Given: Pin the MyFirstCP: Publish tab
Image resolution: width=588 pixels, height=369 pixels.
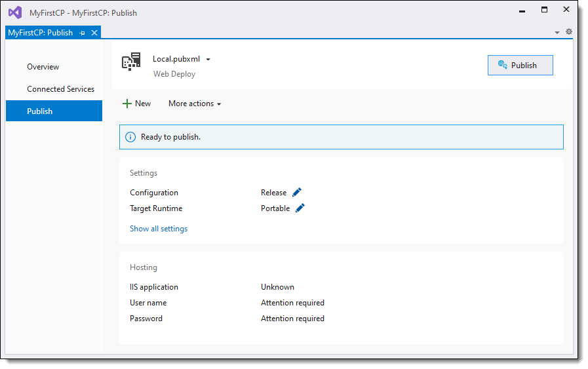Looking at the screenshot, I should click(x=82, y=33).
